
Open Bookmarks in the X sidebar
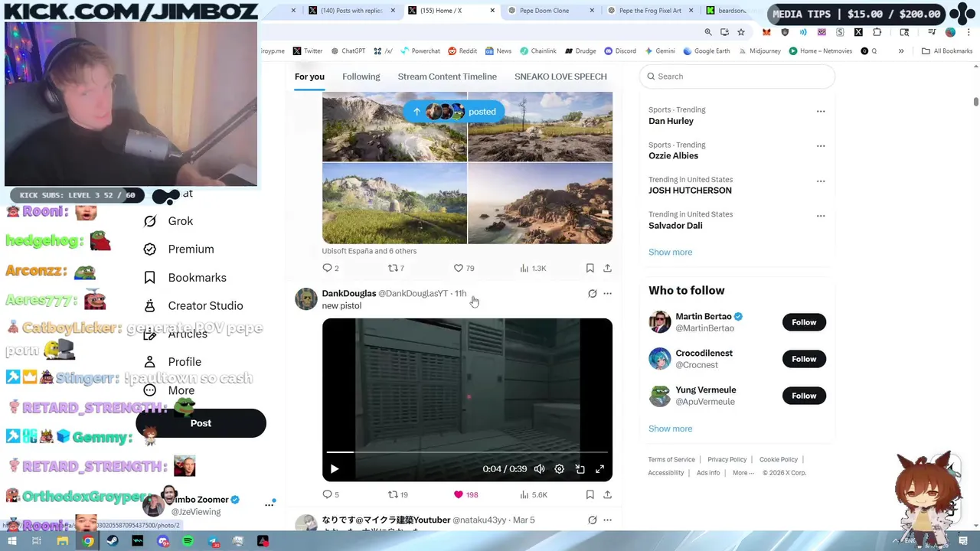pyautogui.click(x=185, y=278)
